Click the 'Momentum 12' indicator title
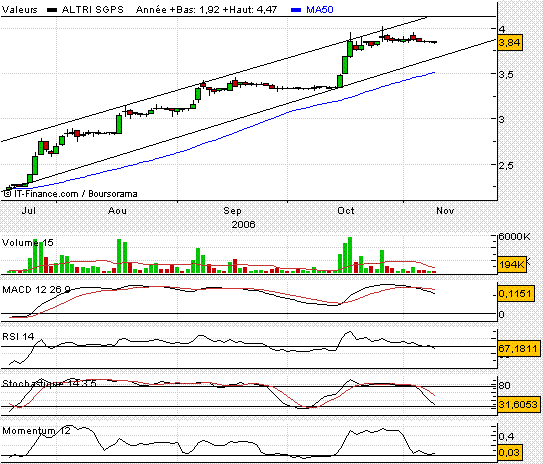543x464 pixels. [x=36, y=431]
